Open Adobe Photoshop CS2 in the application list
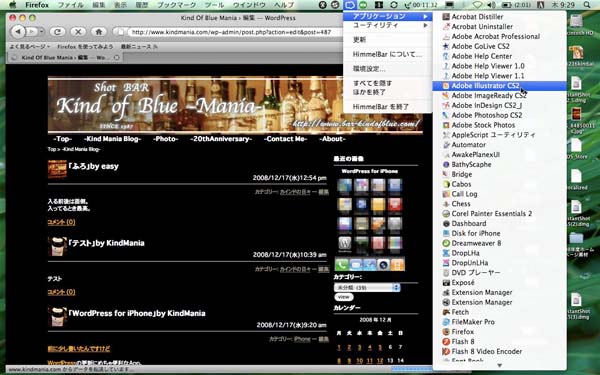This screenshot has width=600, height=375. pyautogui.click(x=499, y=115)
